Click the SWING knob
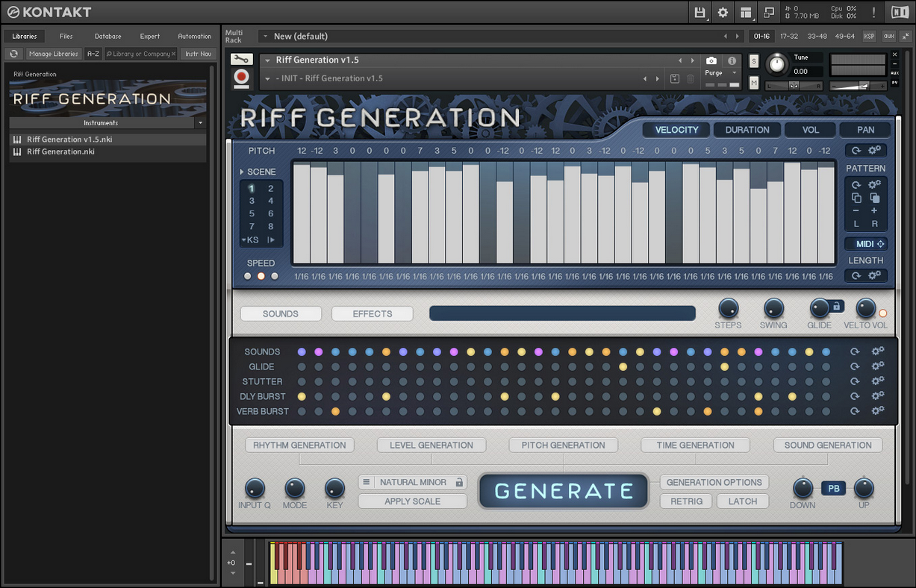The image size is (916, 588). (773, 308)
